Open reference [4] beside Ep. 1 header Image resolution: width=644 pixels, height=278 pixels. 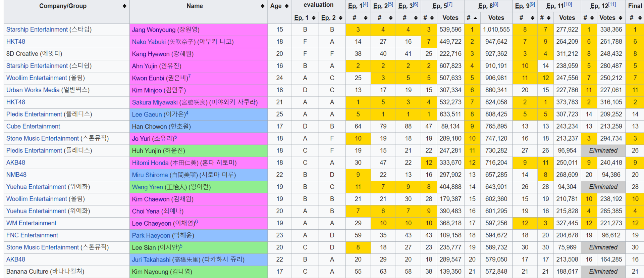pyautogui.click(x=365, y=4)
